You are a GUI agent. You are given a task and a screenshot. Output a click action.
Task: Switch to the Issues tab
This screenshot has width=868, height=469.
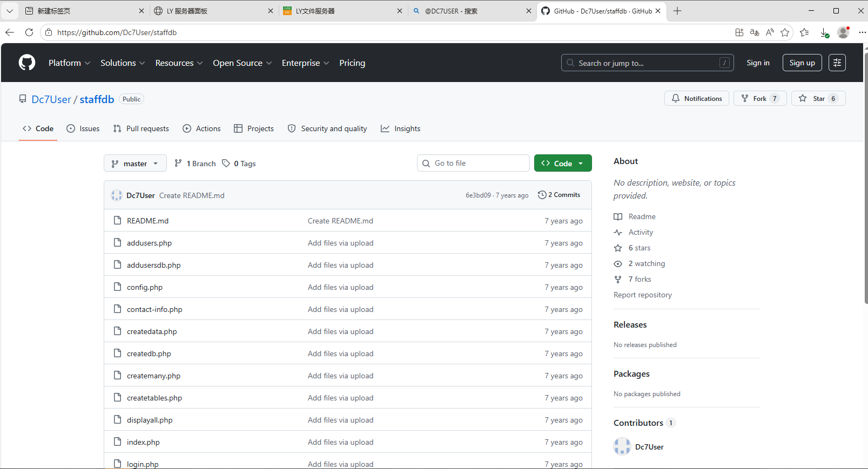[83, 128]
